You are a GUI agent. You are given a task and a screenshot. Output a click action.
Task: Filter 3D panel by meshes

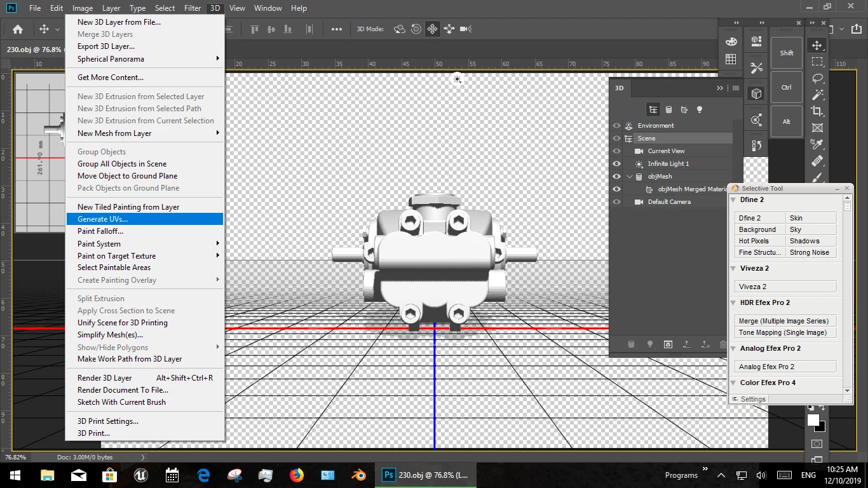coord(668,109)
